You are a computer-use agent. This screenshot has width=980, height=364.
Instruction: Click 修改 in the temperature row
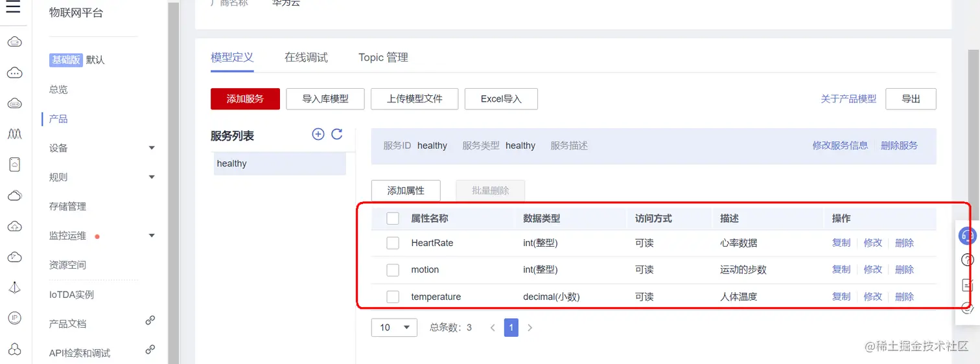coord(873,297)
